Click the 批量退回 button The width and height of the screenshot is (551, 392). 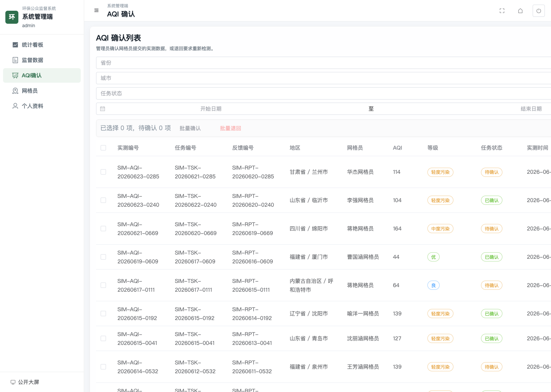click(x=230, y=128)
